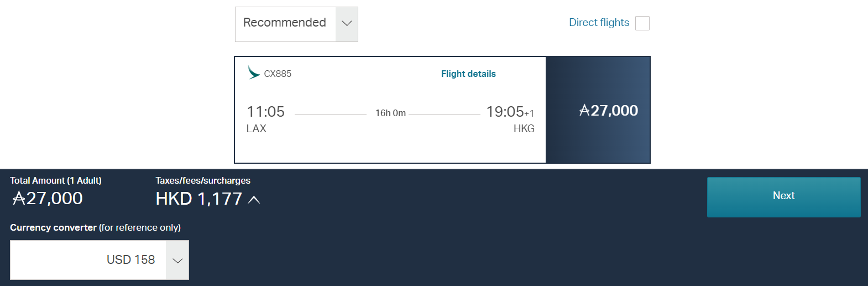
Task: Click the Asia Miles symbol in total amount
Action: click(19, 198)
